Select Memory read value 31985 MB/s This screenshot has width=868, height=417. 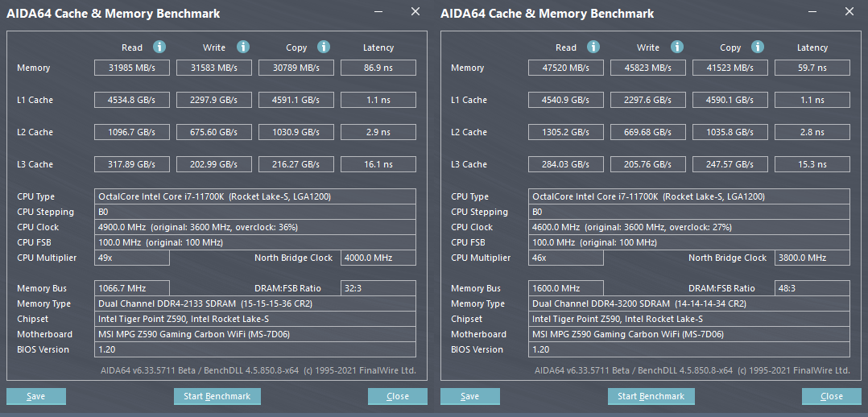click(132, 68)
